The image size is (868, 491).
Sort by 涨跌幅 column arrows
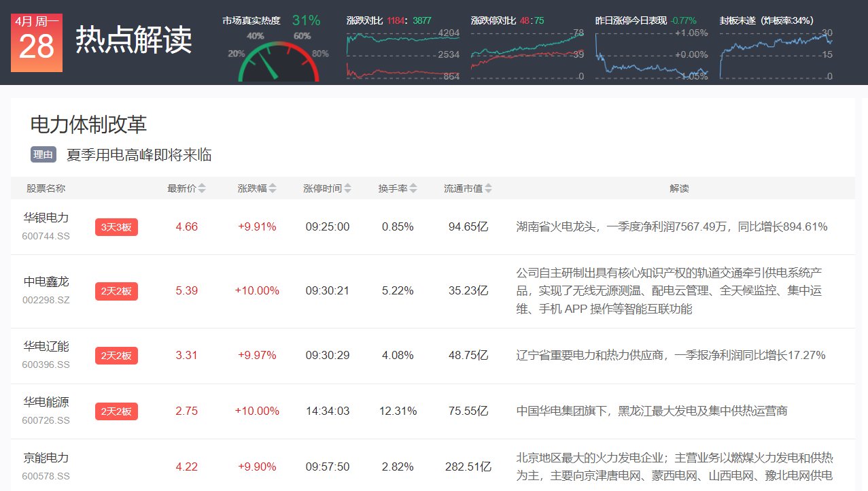(x=273, y=188)
